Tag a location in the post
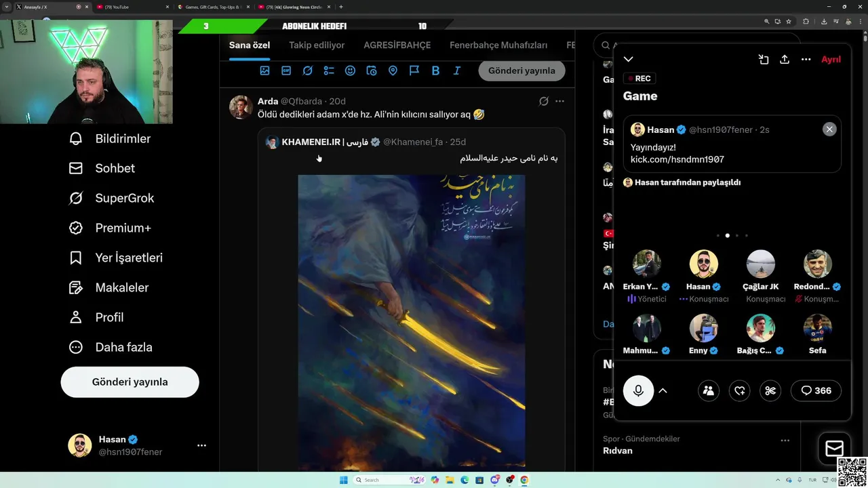 pyautogui.click(x=393, y=70)
